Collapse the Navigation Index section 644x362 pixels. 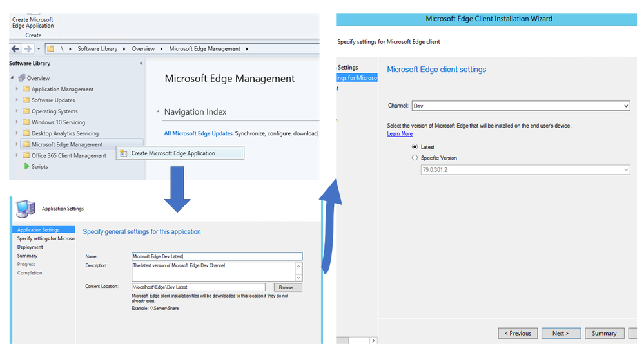tap(158, 111)
